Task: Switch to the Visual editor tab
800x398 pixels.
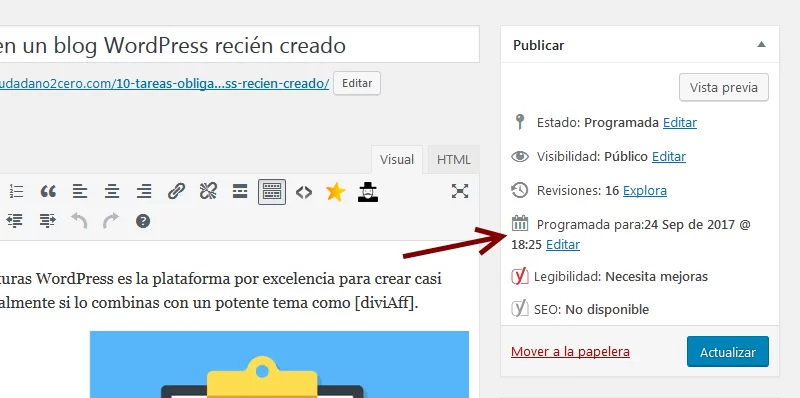Action: [396, 160]
